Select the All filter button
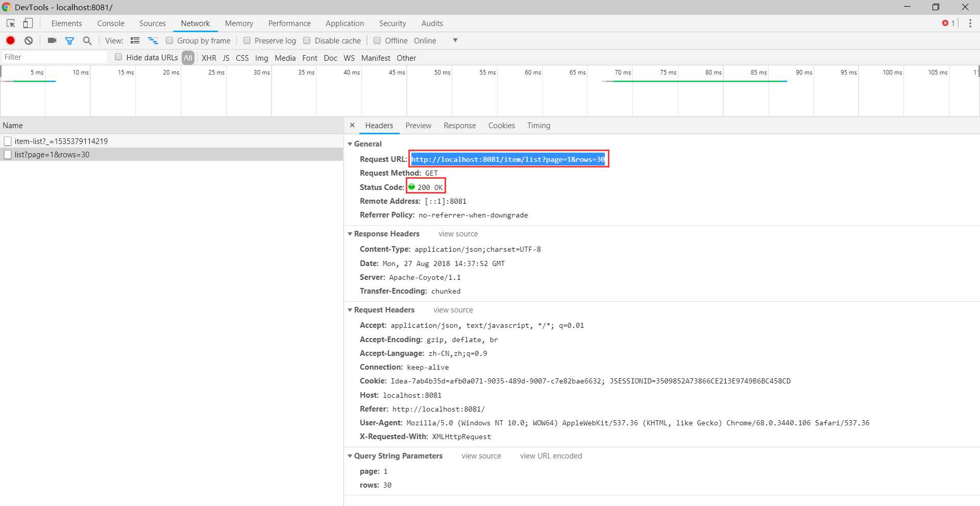Screen dimensions: 980x506 [x=188, y=58]
